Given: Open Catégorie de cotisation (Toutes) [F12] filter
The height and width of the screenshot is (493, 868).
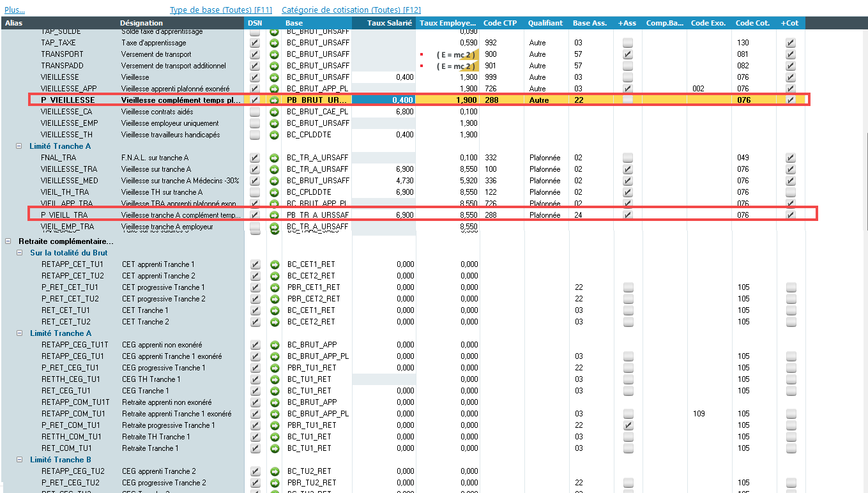Looking at the screenshot, I should pyautogui.click(x=351, y=10).
